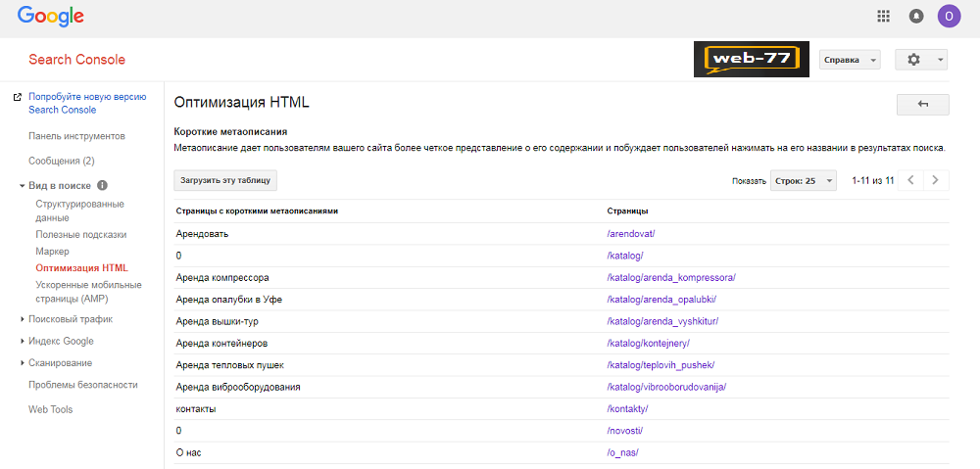This screenshot has width=980, height=469.
Task: Open the /katalog/vibrooborudovanija/ link
Action: (666, 387)
